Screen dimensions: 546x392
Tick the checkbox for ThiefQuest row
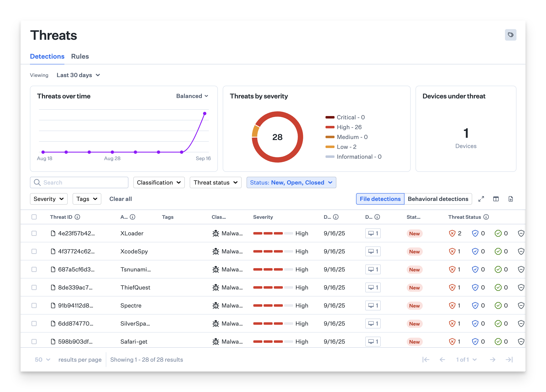[34, 288]
